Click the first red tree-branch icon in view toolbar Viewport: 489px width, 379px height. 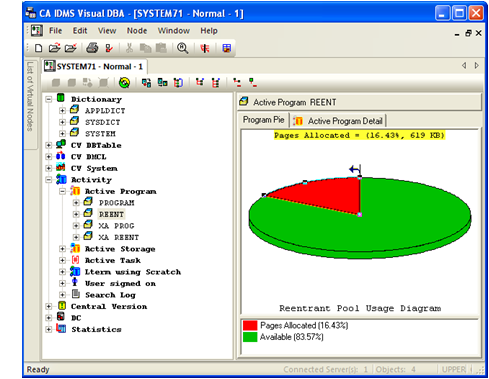(x=200, y=82)
